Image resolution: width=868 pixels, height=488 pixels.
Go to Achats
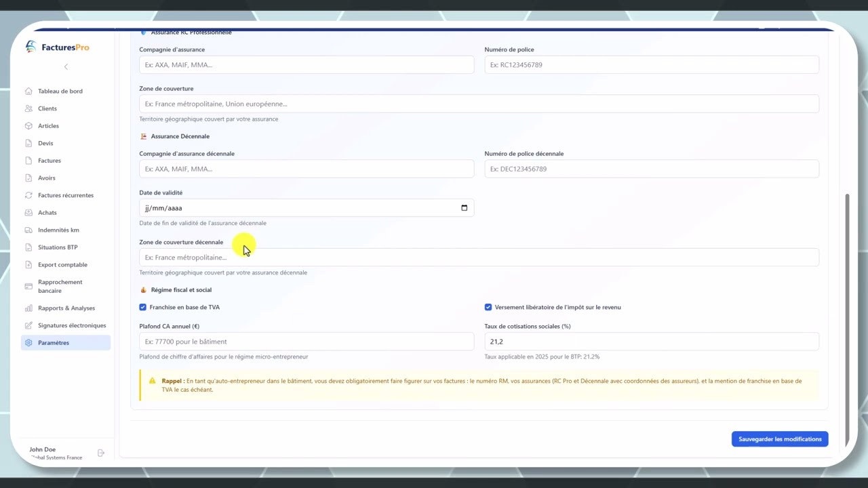coord(65,213)
